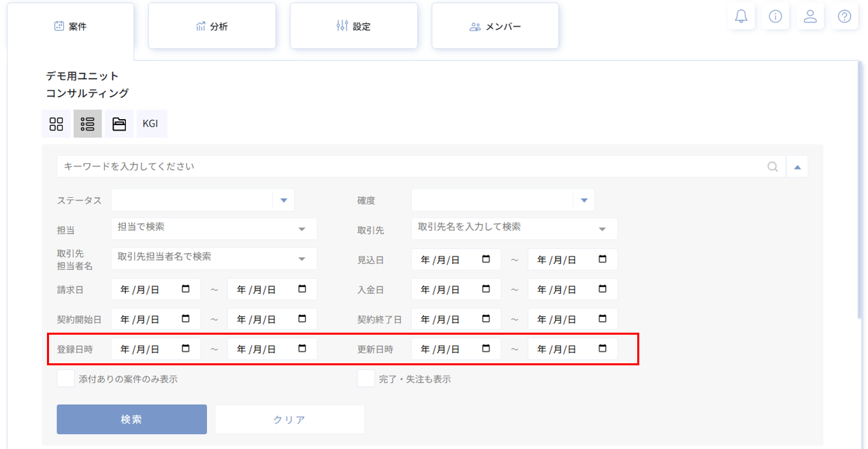Open the 担当で検索 dropdown
This screenshot has width=868, height=449.
(302, 229)
